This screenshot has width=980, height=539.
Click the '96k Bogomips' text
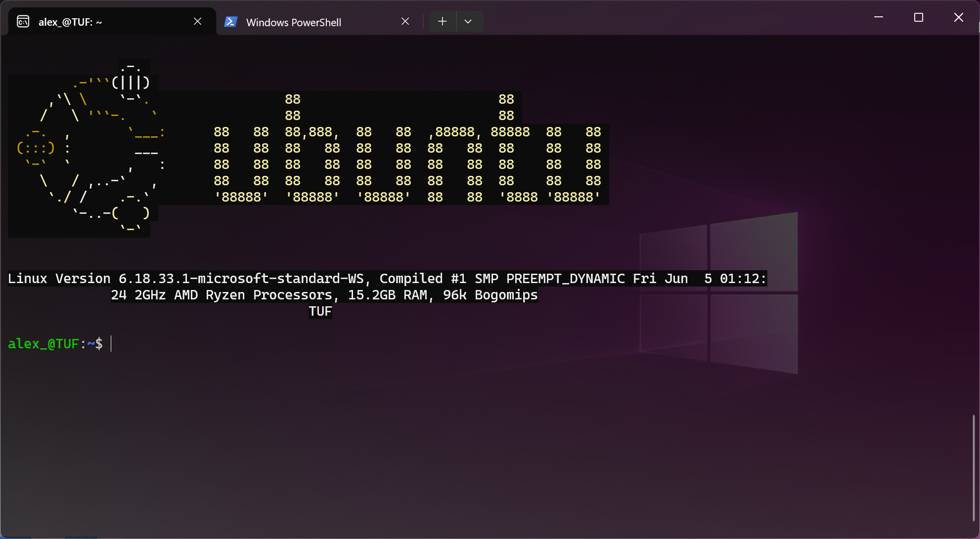click(490, 295)
